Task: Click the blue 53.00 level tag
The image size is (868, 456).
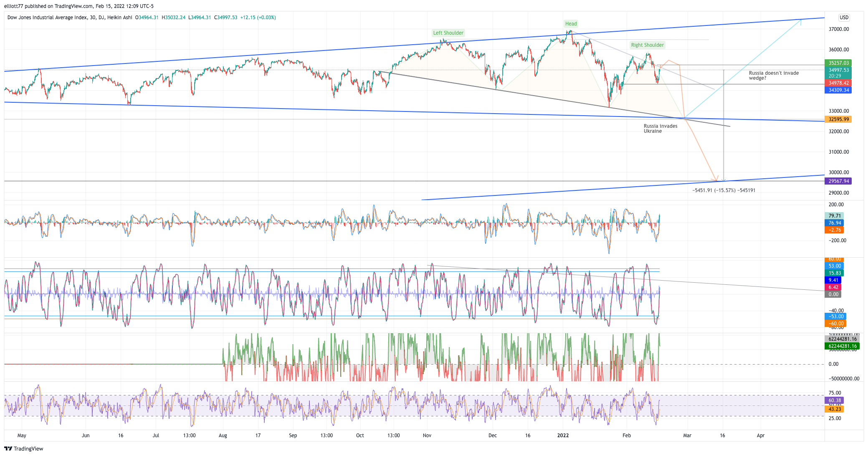Action: point(834,266)
